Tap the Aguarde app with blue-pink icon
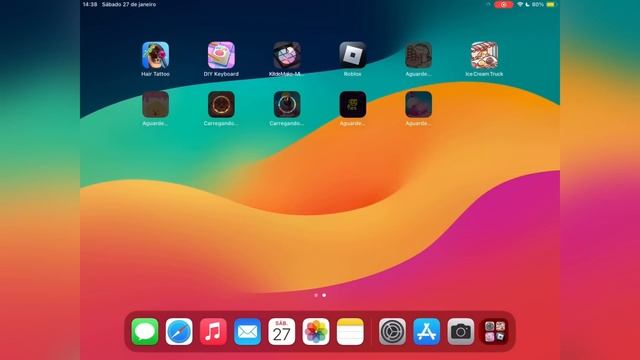The width and height of the screenshot is (640, 360). tap(418, 104)
